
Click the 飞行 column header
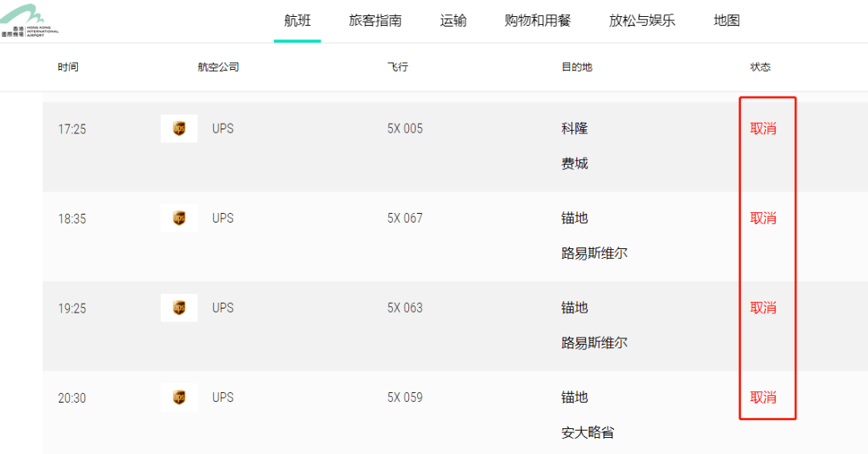pyautogui.click(x=398, y=67)
